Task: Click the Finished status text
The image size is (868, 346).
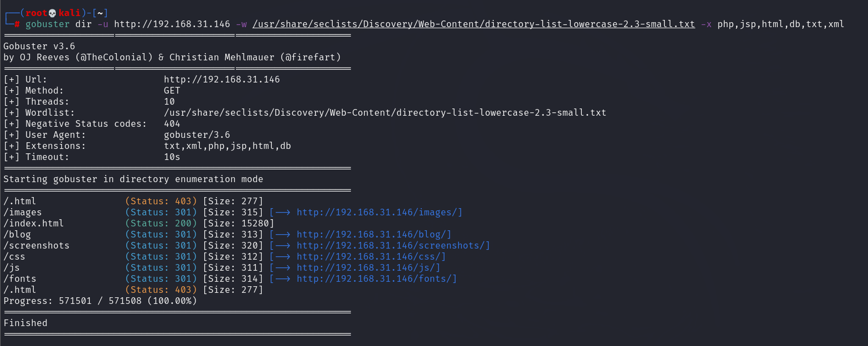Action: pyautogui.click(x=25, y=323)
